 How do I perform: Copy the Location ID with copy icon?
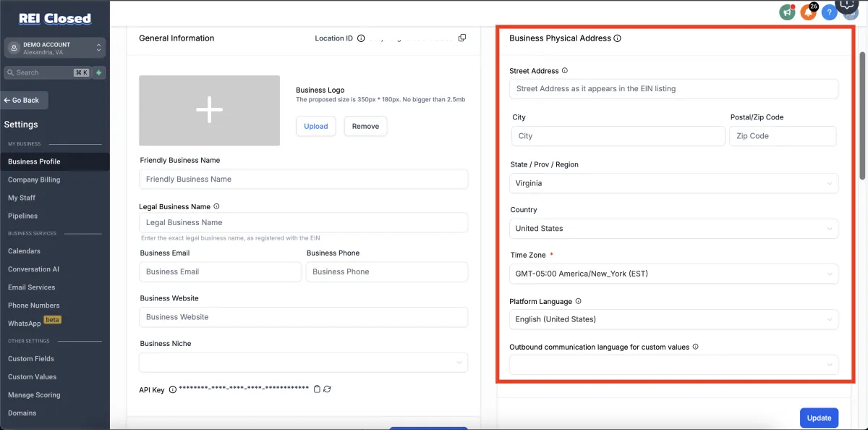[x=462, y=38]
